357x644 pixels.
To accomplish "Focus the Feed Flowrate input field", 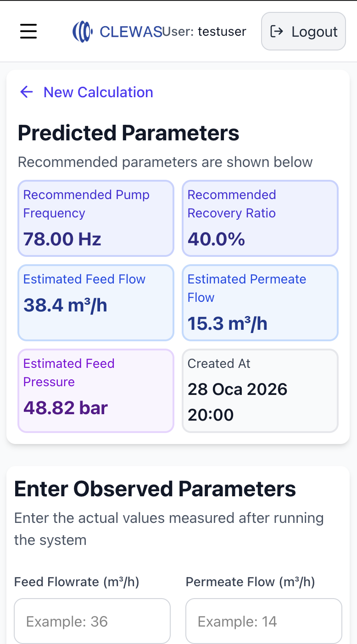I will click(x=92, y=621).
